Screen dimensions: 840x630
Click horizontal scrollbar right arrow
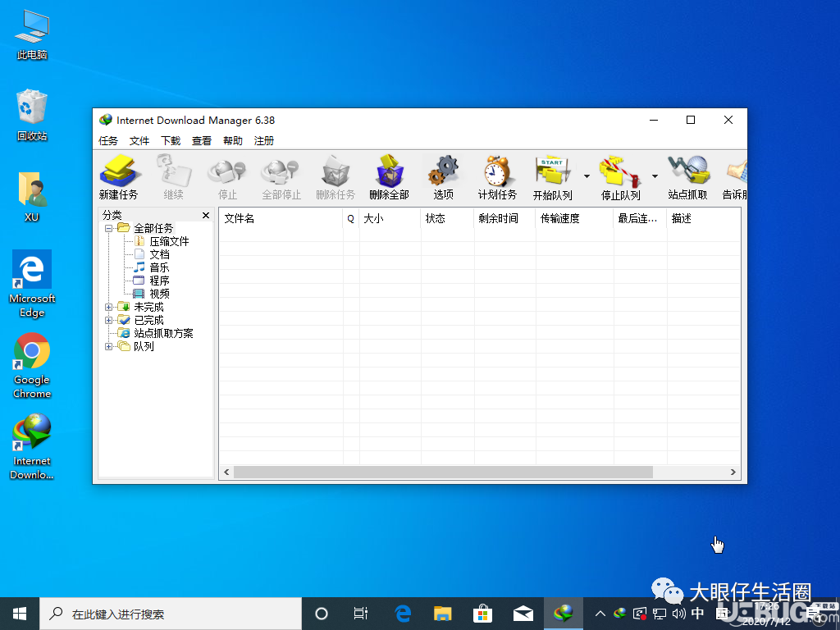click(x=733, y=472)
